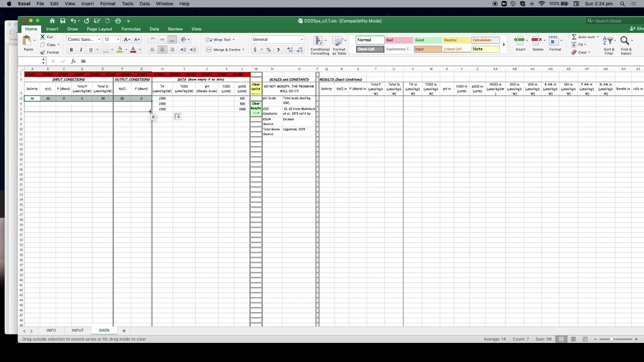Add a new sheet with plus button
This screenshot has height=362, width=644.
(x=124, y=330)
